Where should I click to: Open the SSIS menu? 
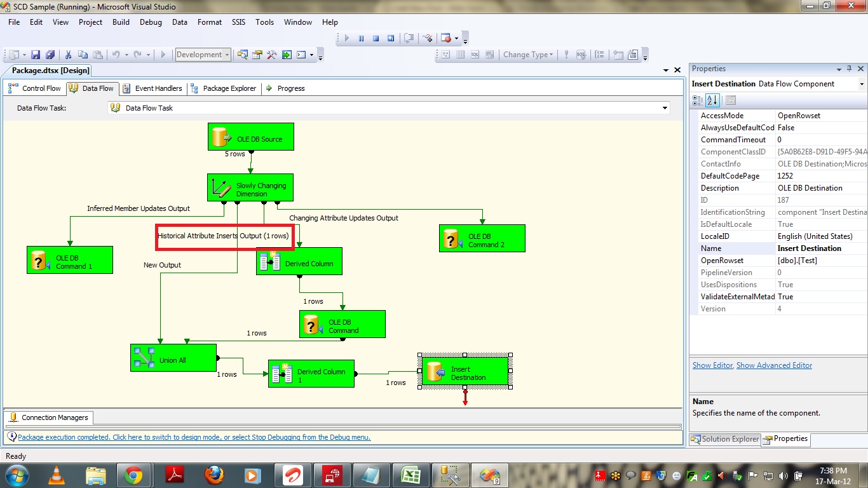238,22
